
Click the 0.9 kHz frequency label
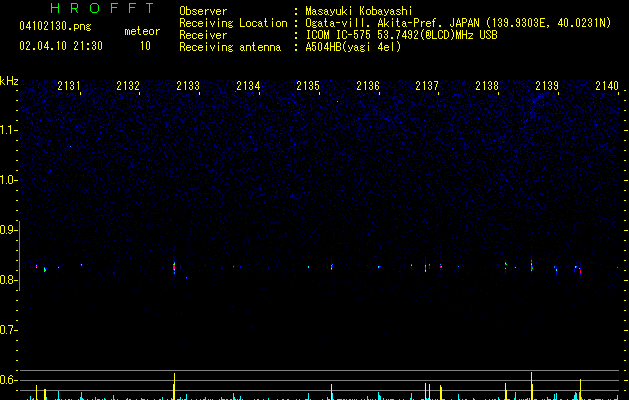8,229
